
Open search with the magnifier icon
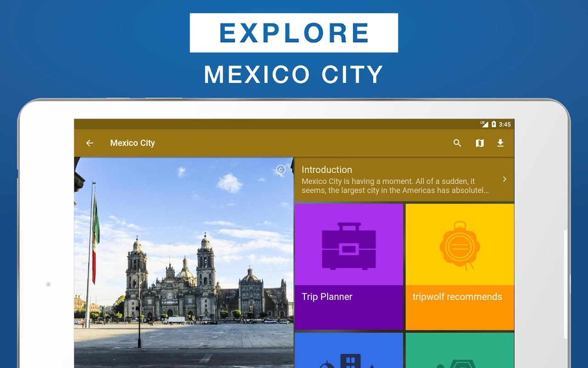pos(457,143)
